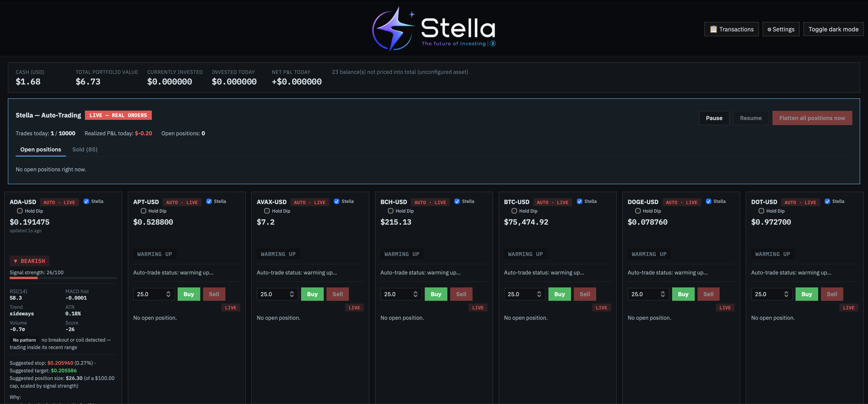868x404 pixels.
Task: Switch to Open positions tab
Action: click(x=40, y=149)
